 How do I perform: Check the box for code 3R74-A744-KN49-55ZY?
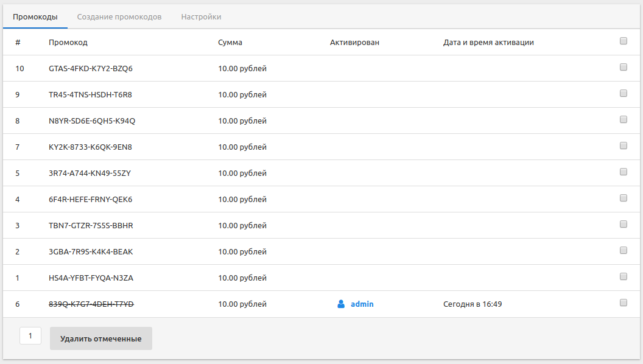click(623, 172)
